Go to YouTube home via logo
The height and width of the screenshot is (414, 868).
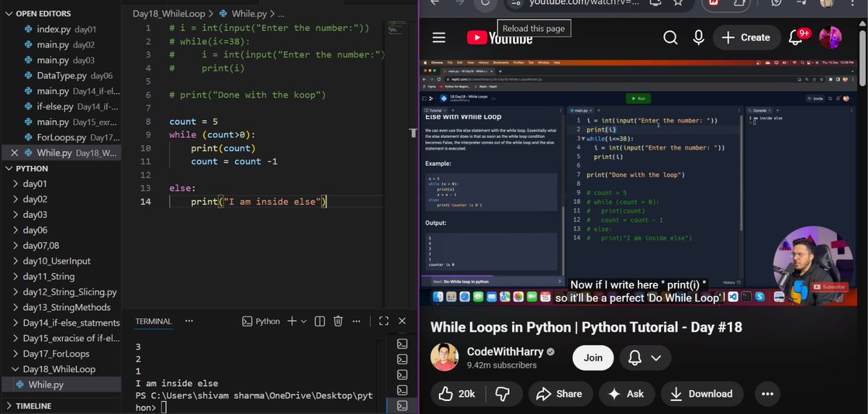pyautogui.click(x=499, y=38)
